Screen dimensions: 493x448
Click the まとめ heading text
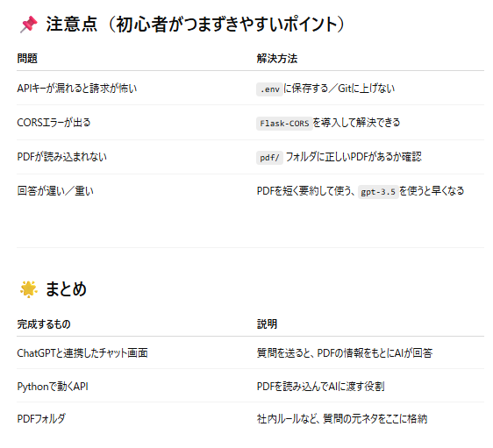click(66, 289)
